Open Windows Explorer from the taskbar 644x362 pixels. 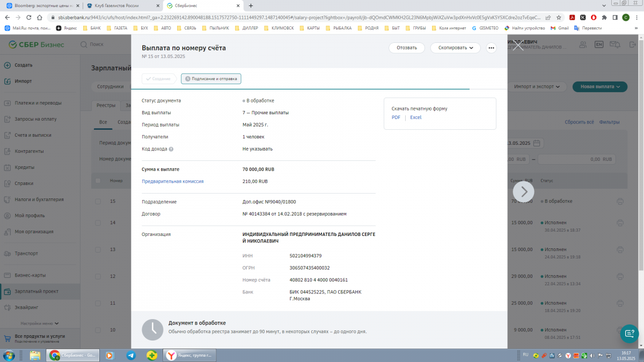point(35,355)
